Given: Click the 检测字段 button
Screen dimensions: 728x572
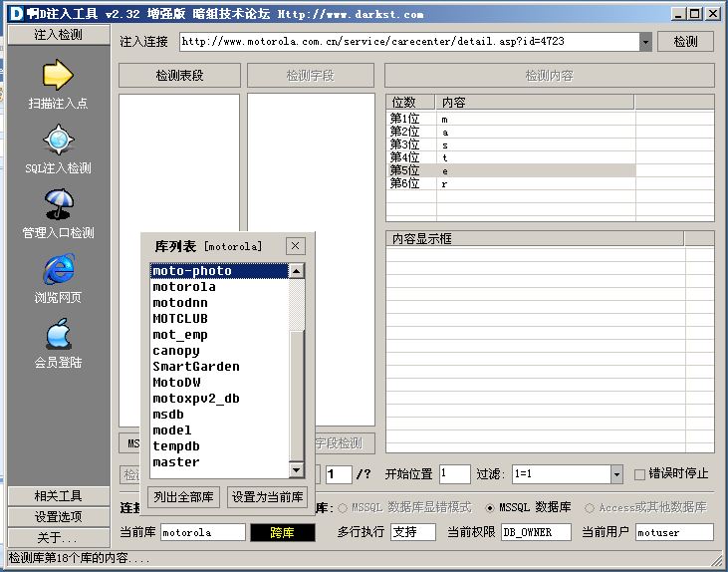Looking at the screenshot, I should (310, 76).
